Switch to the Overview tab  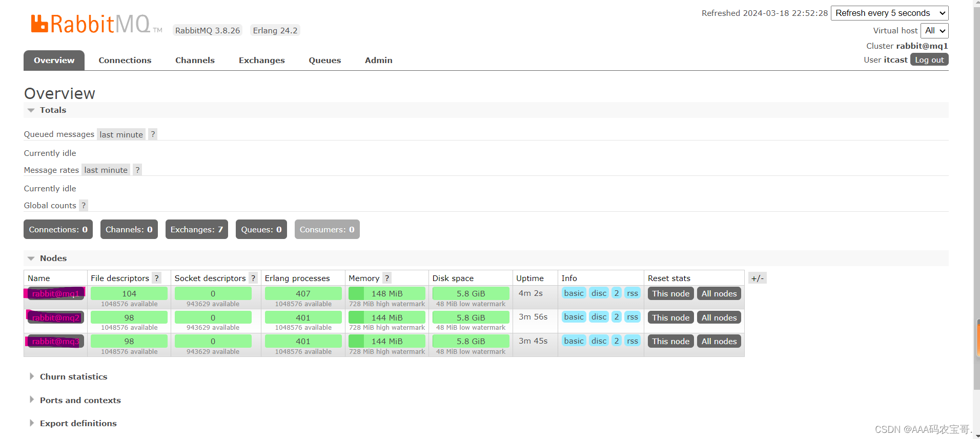54,60
